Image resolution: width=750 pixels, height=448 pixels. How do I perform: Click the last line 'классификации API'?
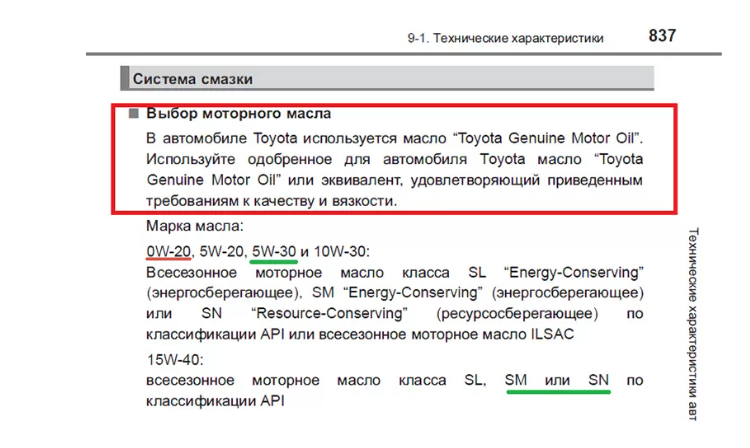(x=215, y=401)
